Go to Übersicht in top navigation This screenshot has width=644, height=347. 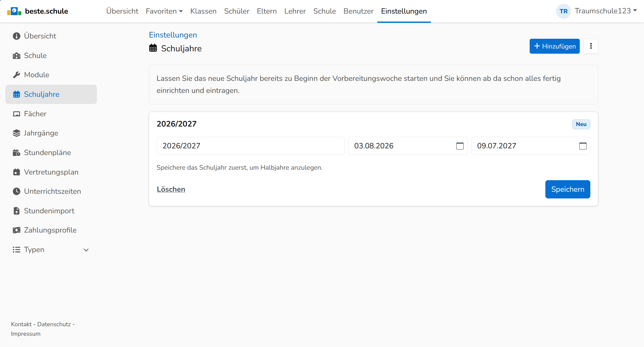[x=122, y=11]
